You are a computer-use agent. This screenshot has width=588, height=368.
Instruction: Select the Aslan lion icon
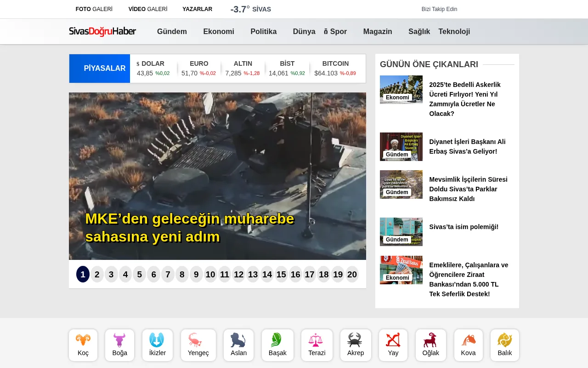point(238,341)
